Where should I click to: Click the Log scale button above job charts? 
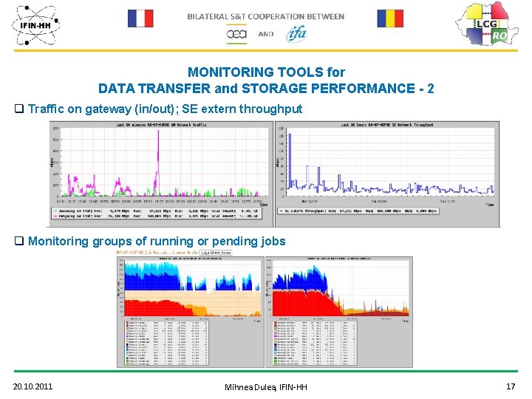[216, 253]
